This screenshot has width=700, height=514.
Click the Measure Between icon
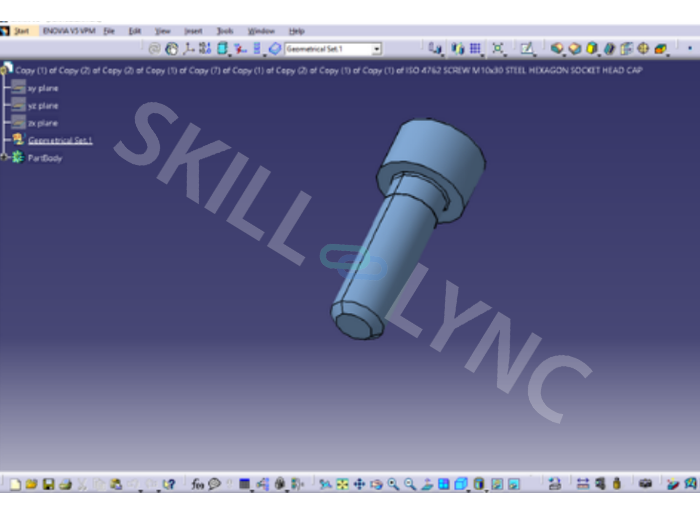pos(583,484)
